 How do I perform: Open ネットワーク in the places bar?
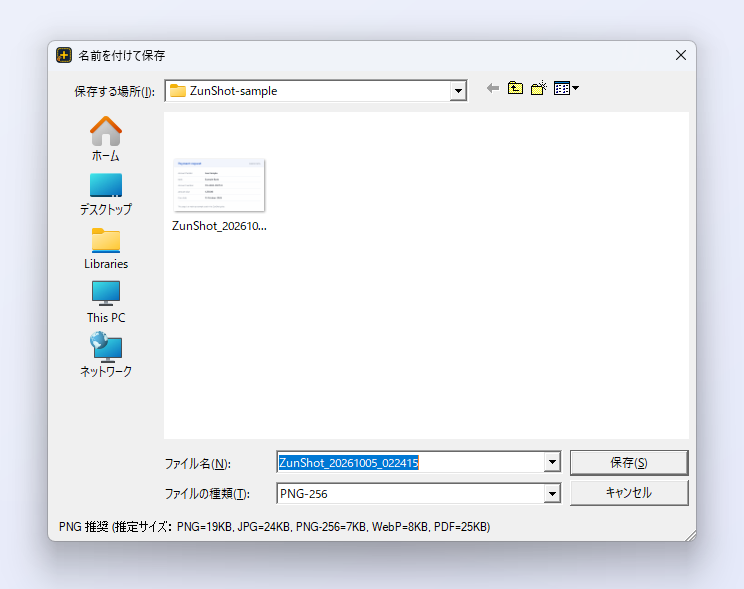(x=106, y=355)
